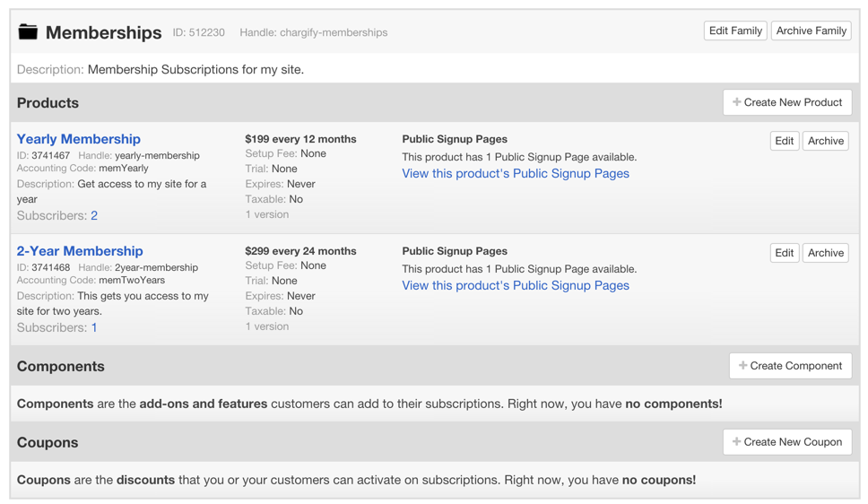
Task: Edit the 2-Year Membership product
Action: coord(784,253)
